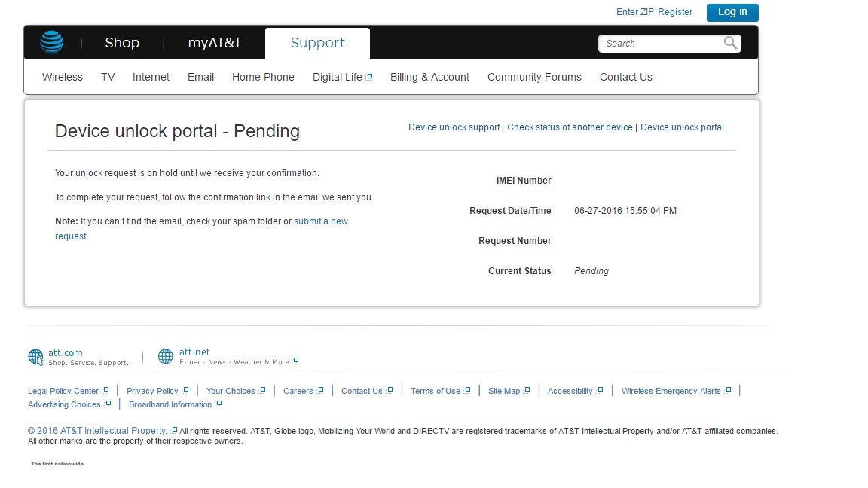Click external link icon beside Digital Life
Image resolution: width=868 pixels, height=488 pixels.
coord(369,77)
